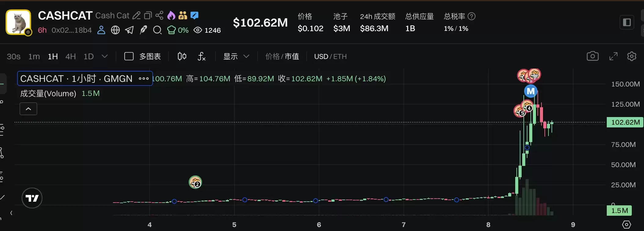Enable the 多图表 multi-chart checkbox
Viewport: 644px width, 231px height.
129,56
